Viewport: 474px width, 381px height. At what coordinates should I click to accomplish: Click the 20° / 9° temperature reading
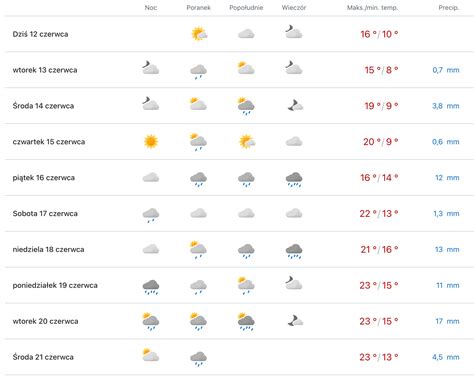[381, 142]
